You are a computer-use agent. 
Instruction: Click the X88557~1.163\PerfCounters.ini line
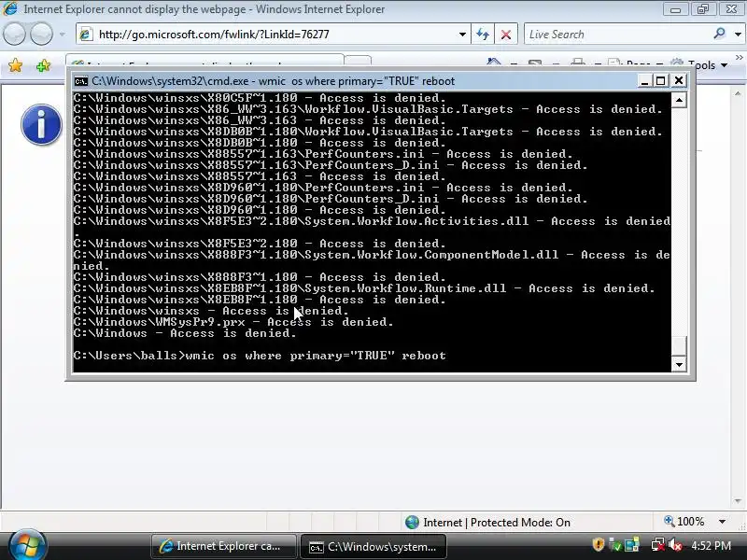[x=323, y=154]
